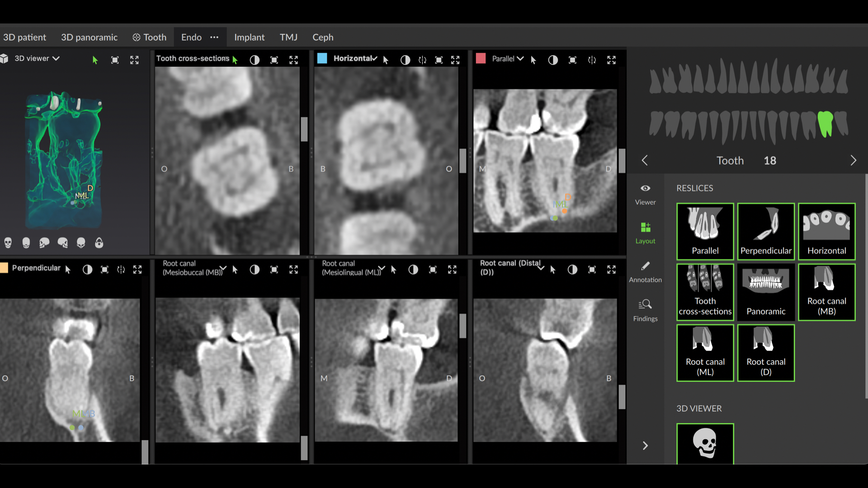The image size is (868, 488).
Task: Select the Panoramic reslice thumbnail
Action: [x=765, y=292]
